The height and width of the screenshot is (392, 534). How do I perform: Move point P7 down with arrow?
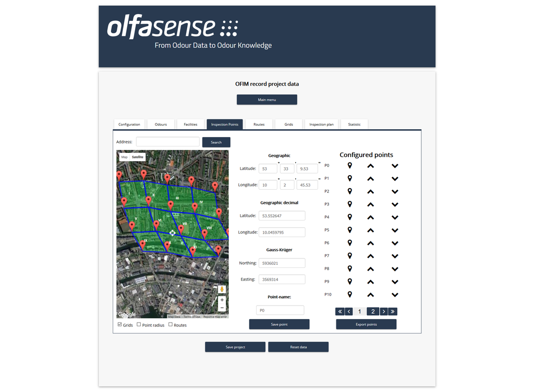(x=395, y=256)
